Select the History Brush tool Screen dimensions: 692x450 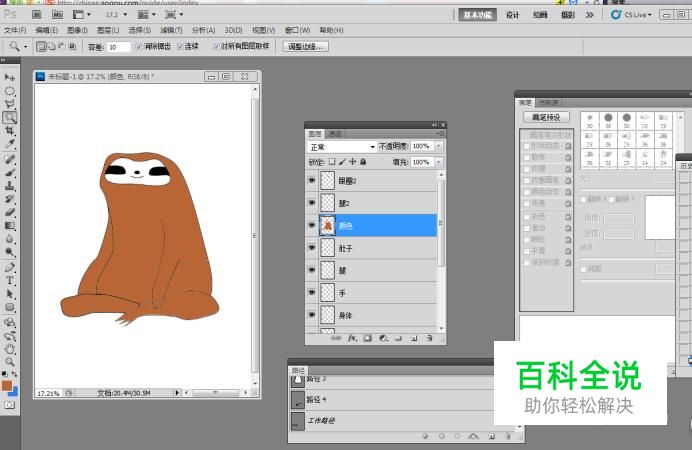point(10,199)
